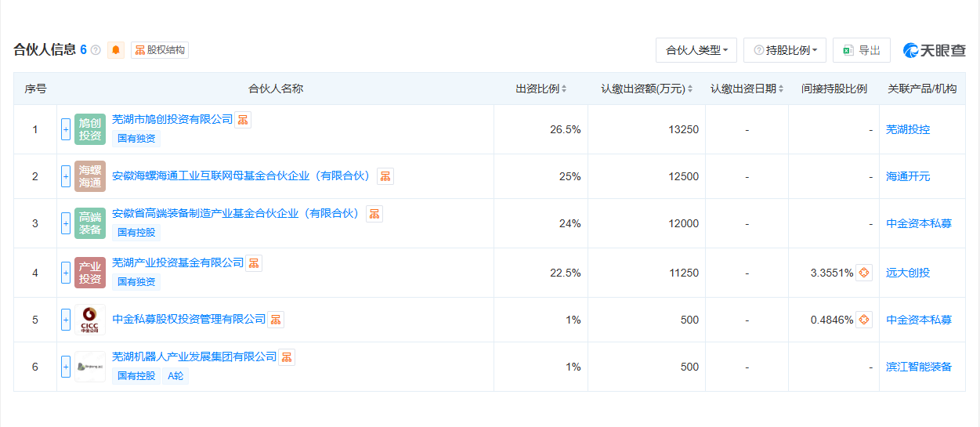Open the 股权结构 equity structure view

click(160, 50)
